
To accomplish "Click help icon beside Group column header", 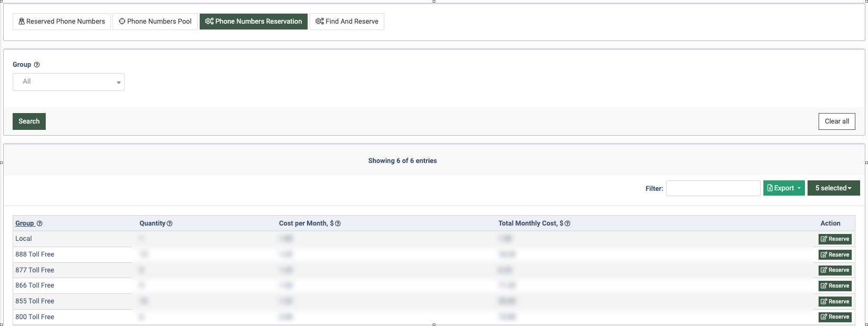I will (39, 223).
